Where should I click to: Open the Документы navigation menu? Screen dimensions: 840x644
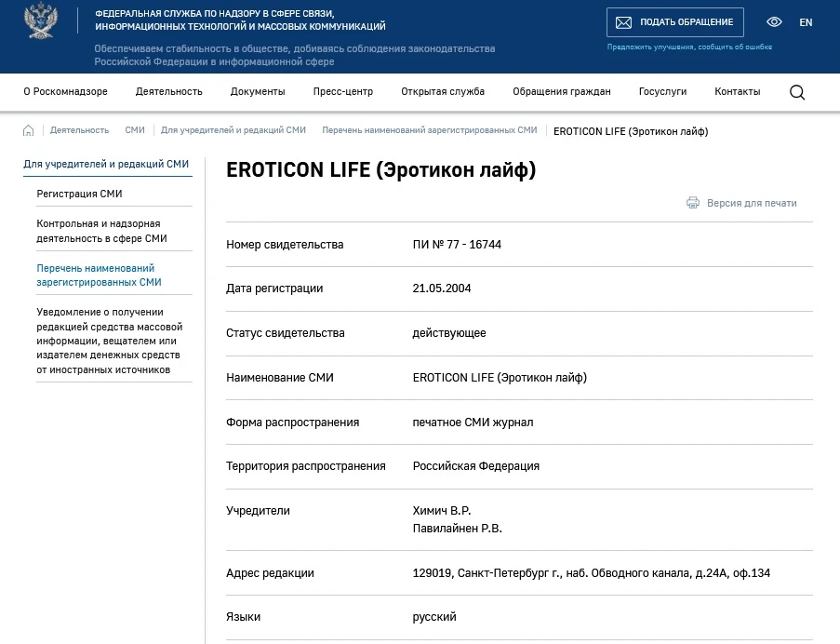pos(258,91)
